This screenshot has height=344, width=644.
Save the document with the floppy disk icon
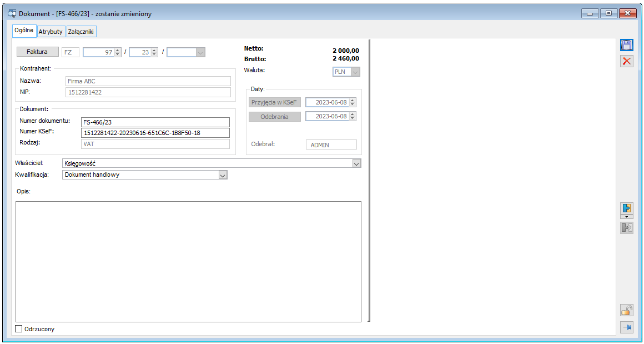627,45
